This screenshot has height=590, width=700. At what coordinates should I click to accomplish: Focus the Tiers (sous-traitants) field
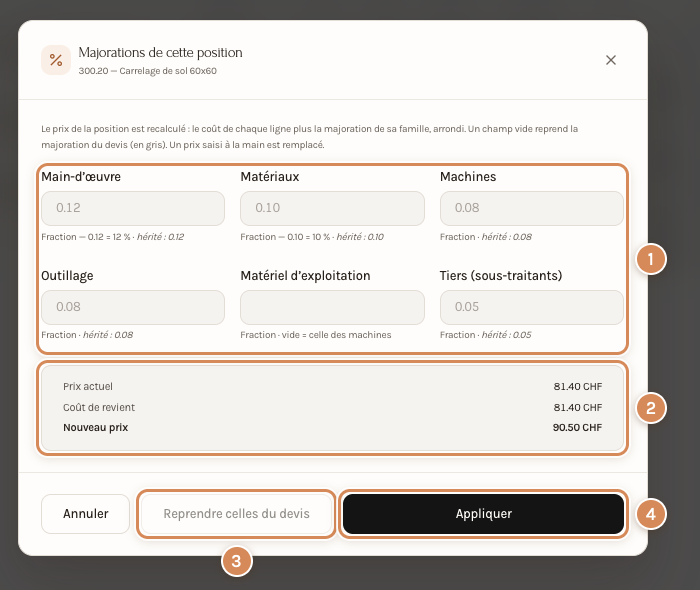532,307
